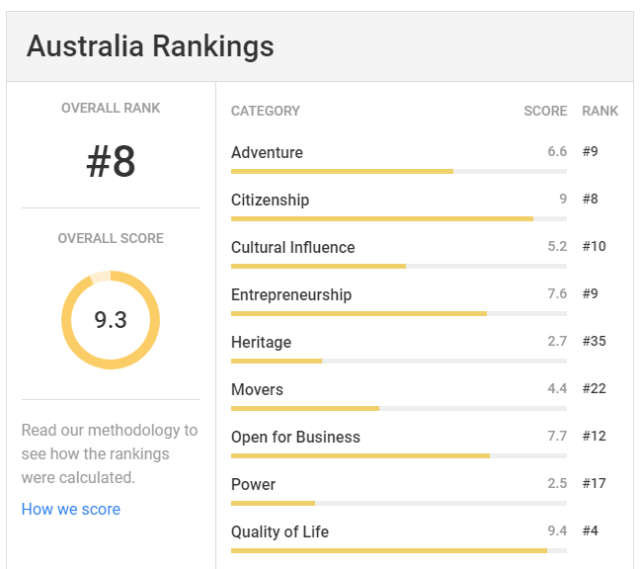Click the overall score 9.3 ring chart
The width and height of the screenshot is (640, 569).
point(111,320)
